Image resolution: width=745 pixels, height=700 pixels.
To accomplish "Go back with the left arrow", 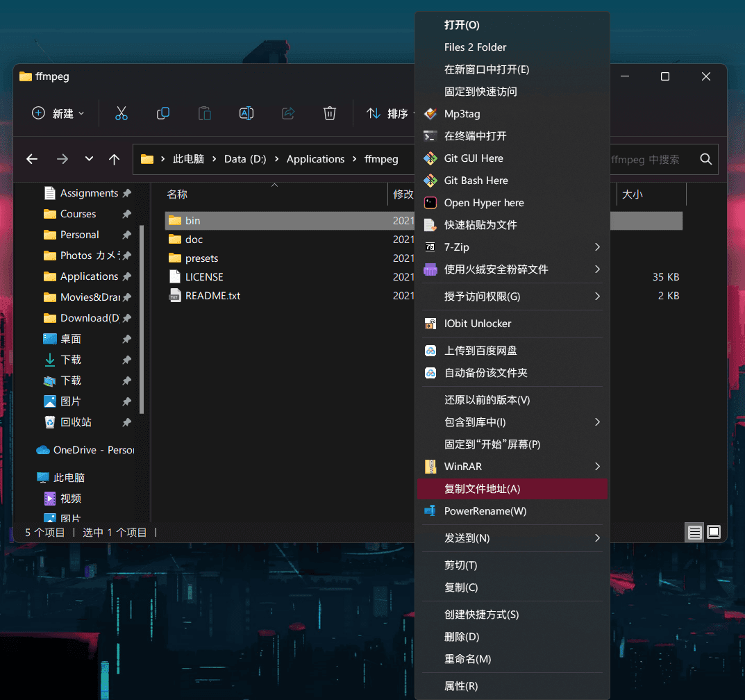I will click(32, 159).
